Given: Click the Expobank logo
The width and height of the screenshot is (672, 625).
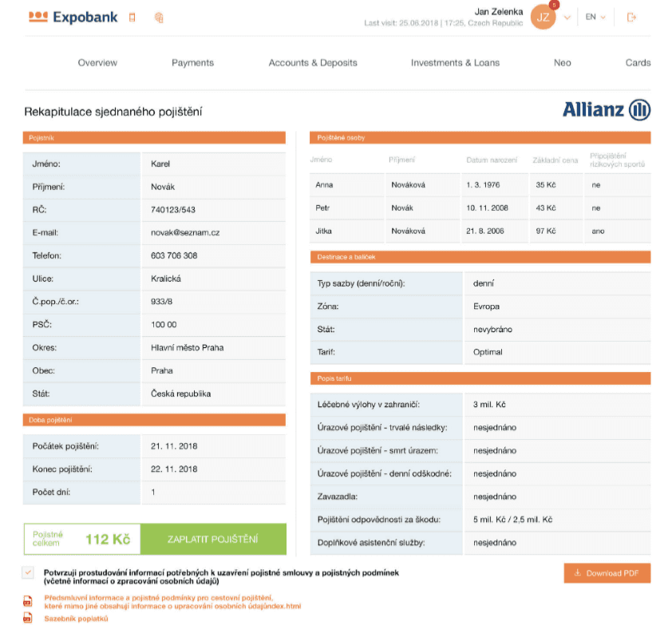Looking at the screenshot, I should (x=73, y=17).
